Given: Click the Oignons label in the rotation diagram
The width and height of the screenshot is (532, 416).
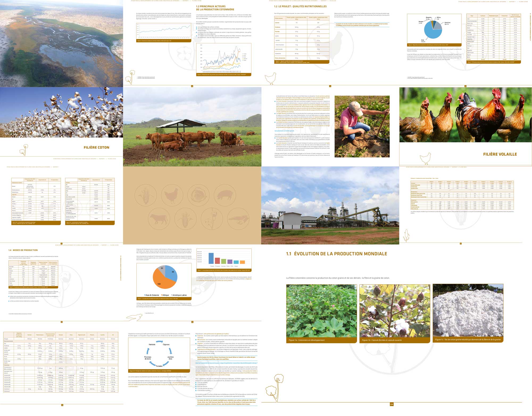Looking at the screenshot, I should coord(166,344).
